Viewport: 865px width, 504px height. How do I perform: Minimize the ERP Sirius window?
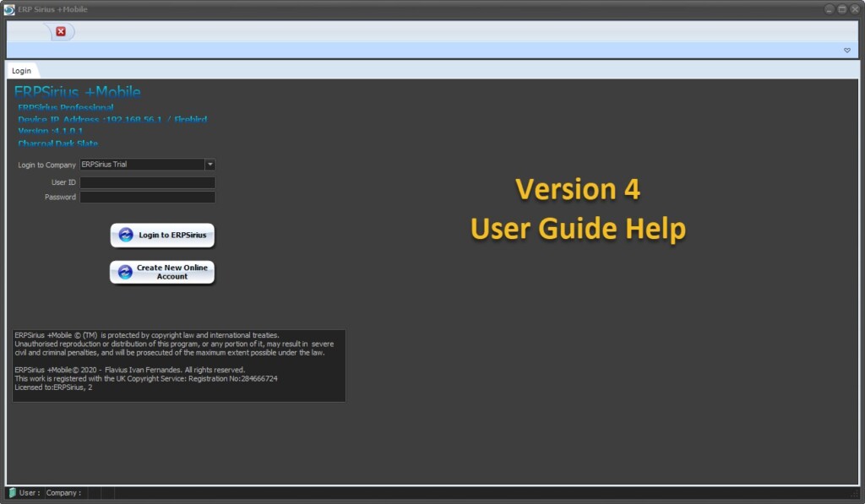[x=830, y=9]
